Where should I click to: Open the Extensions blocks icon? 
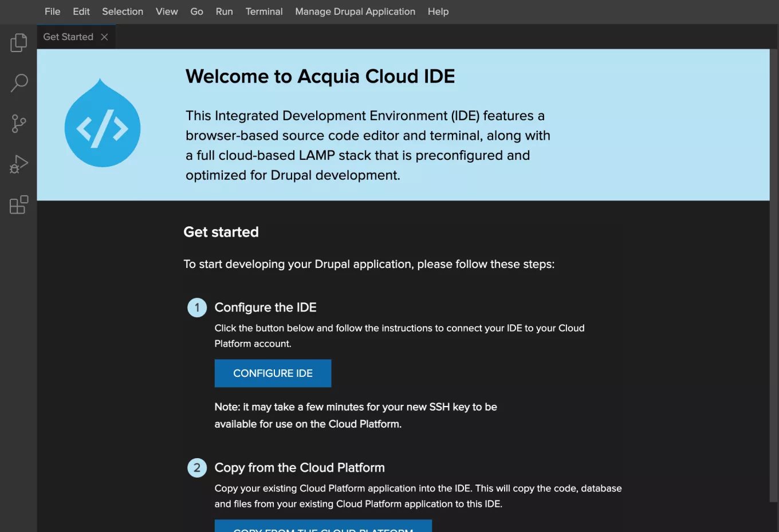click(x=18, y=204)
